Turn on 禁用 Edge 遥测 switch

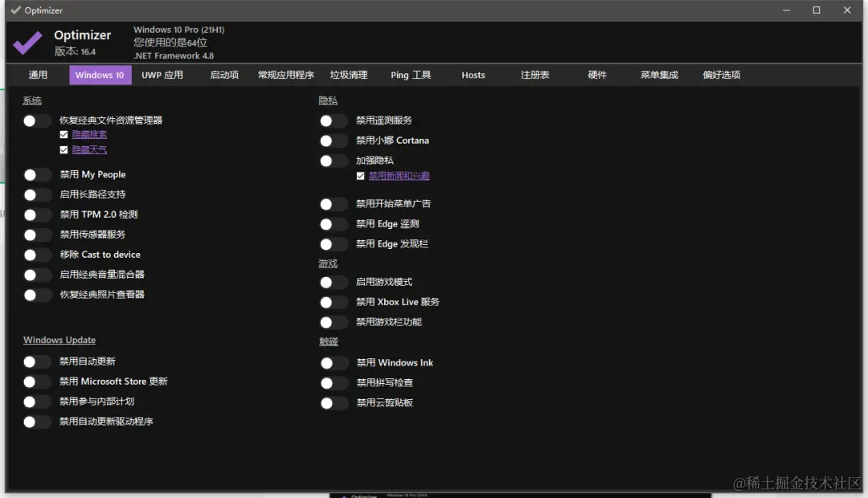334,224
